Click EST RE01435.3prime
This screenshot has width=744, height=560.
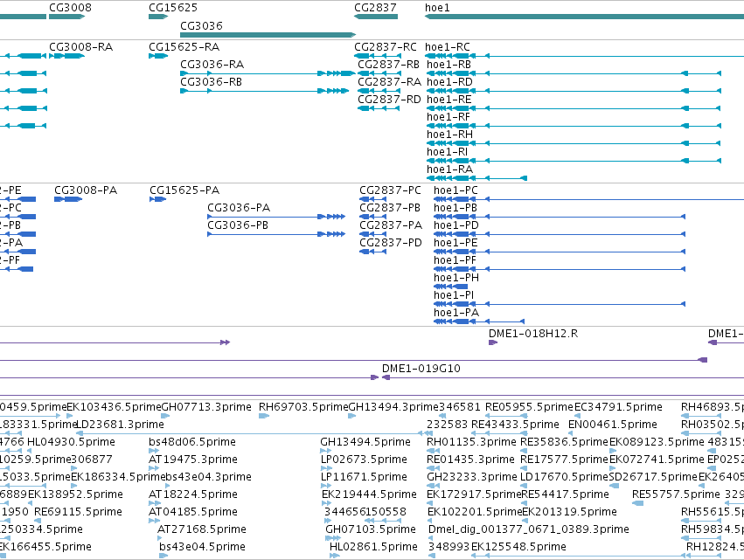coord(470,460)
